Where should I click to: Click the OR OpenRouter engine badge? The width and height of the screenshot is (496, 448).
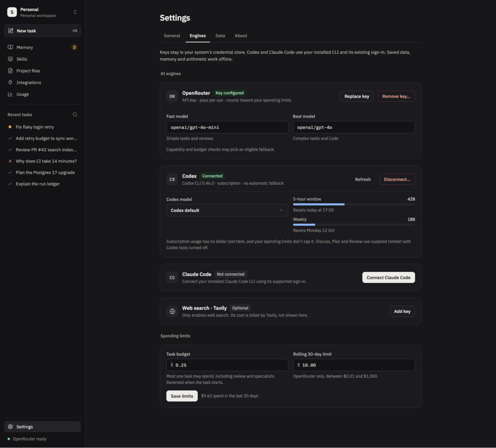click(172, 96)
